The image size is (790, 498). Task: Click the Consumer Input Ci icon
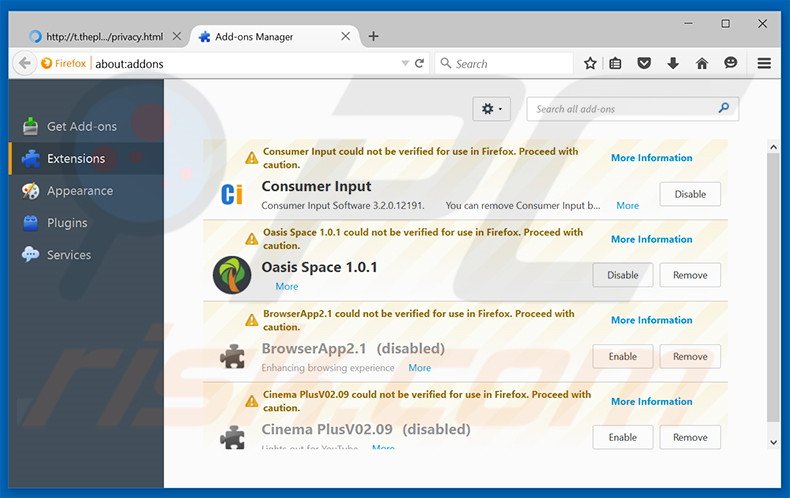(x=232, y=194)
